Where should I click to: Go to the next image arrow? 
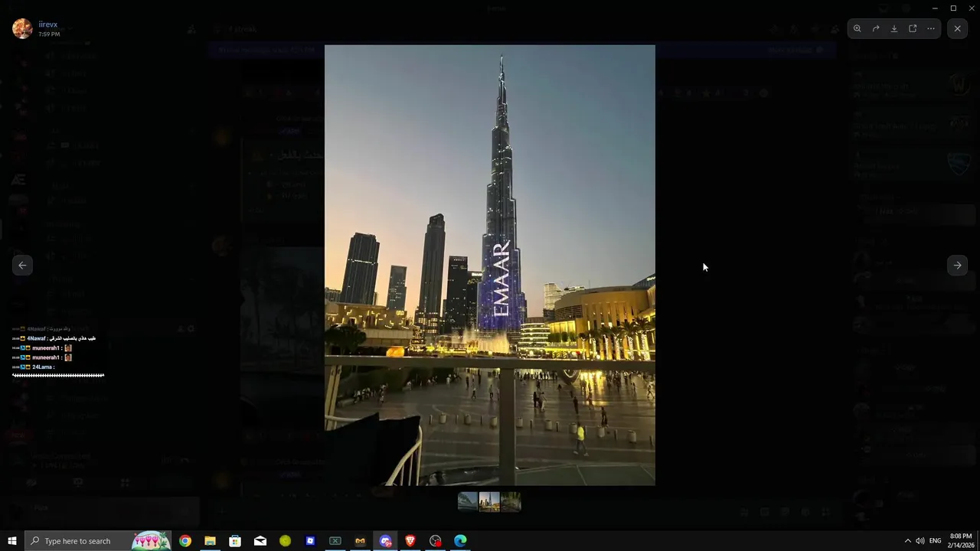pos(957,265)
